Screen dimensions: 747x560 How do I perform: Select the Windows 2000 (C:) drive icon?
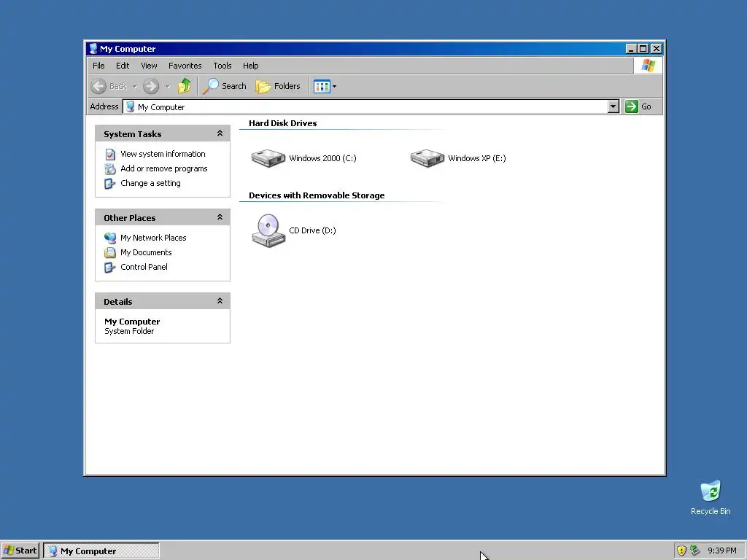tap(268, 158)
